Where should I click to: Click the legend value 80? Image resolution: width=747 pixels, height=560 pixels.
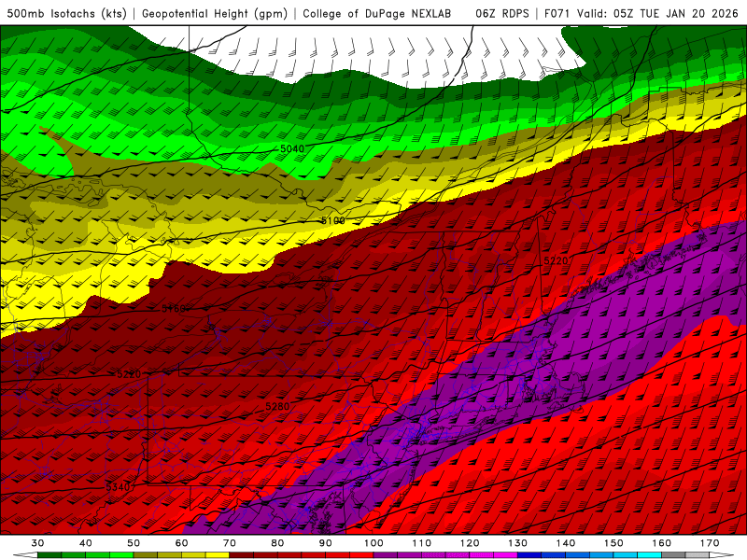[277, 543]
